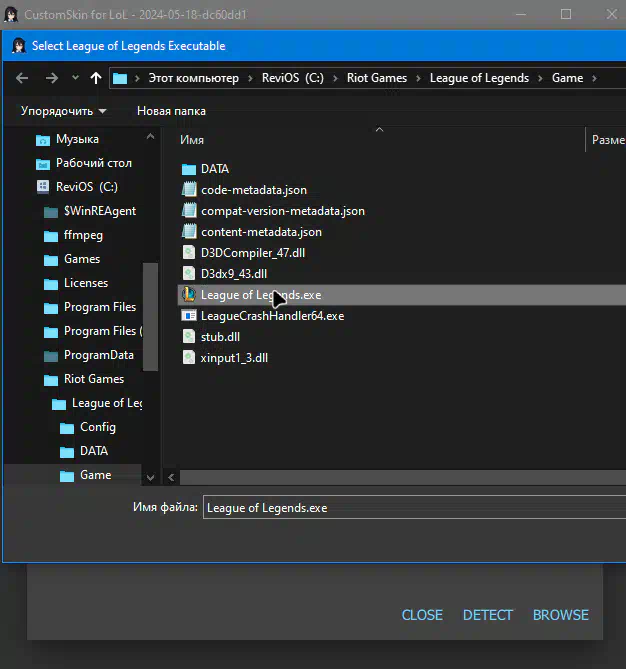Image resolution: width=626 pixels, height=669 pixels.
Task: Expand chevron after Riot Games breadcrumb
Action: pyautogui.click(x=418, y=78)
